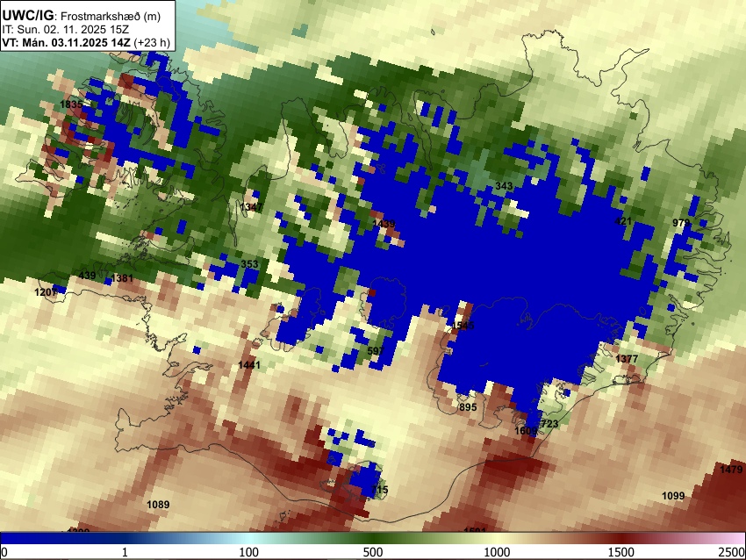
Task: Click the legend scale label 1500
Action: click(621, 552)
